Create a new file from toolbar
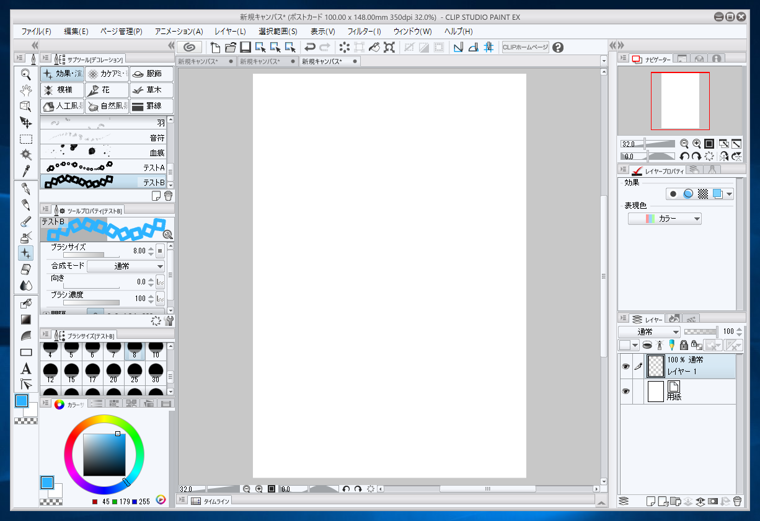The height and width of the screenshot is (521, 760). coord(215,47)
